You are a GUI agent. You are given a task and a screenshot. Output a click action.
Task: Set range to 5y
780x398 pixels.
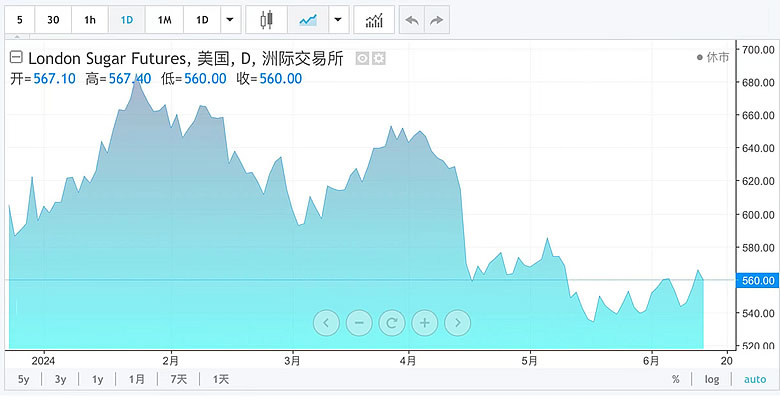(23, 380)
